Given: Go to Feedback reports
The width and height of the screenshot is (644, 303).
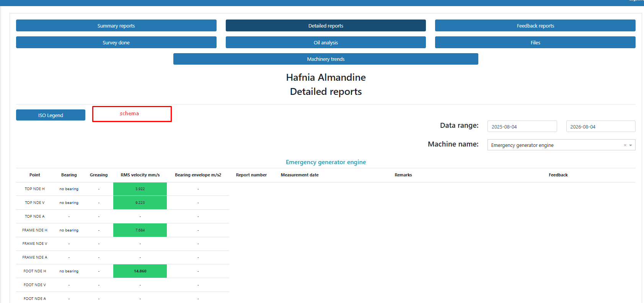Looking at the screenshot, I should point(535,26).
